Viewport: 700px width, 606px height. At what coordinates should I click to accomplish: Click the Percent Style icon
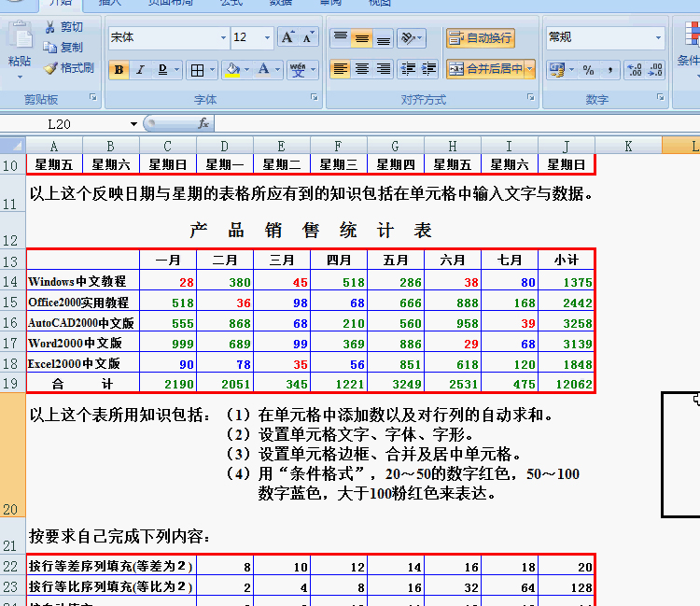(x=588, y=70)
